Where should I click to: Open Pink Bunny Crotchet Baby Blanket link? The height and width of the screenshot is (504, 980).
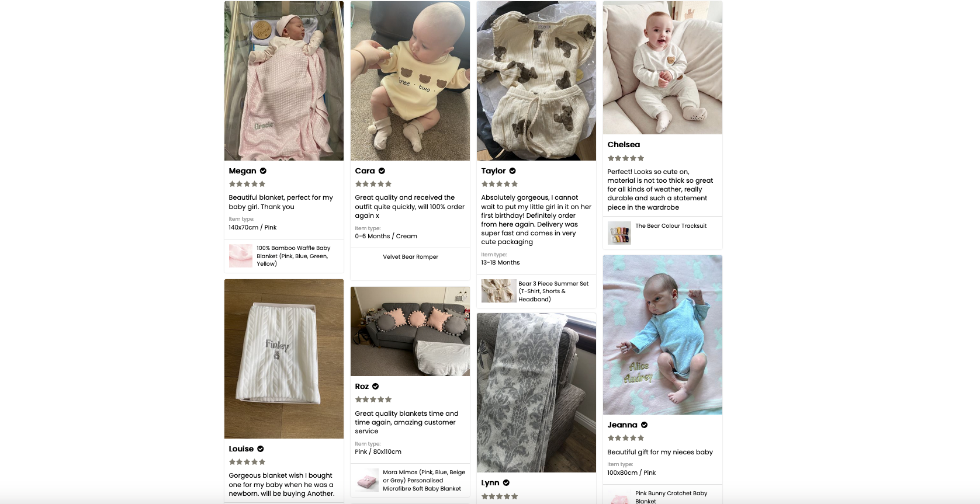pos(671,497)
